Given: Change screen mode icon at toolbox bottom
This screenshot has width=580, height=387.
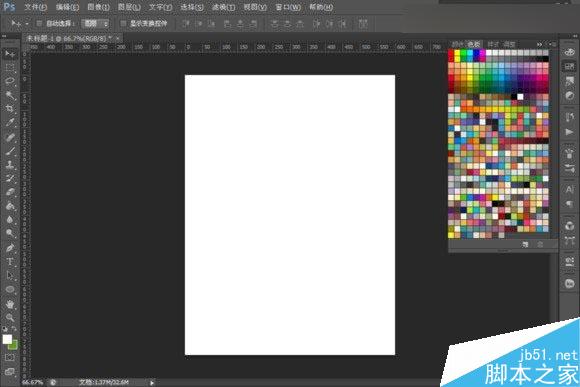Looking at the screenshot, I should 10,371.
